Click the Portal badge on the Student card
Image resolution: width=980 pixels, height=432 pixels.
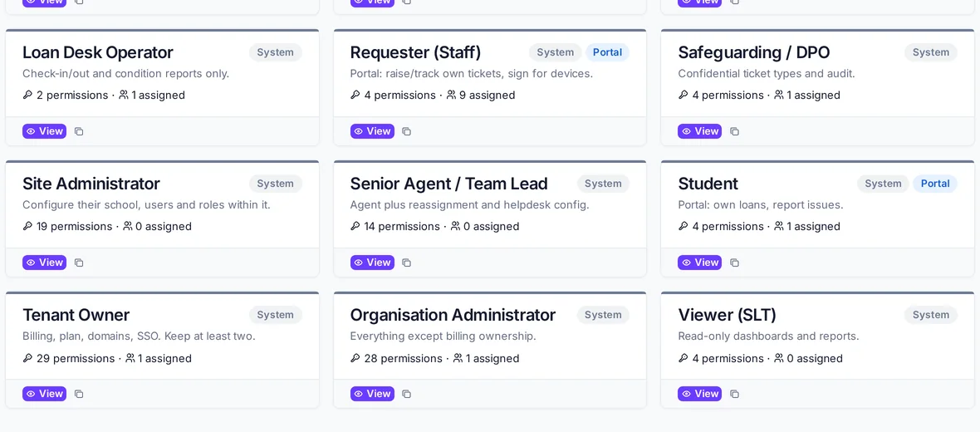(935, 184)
